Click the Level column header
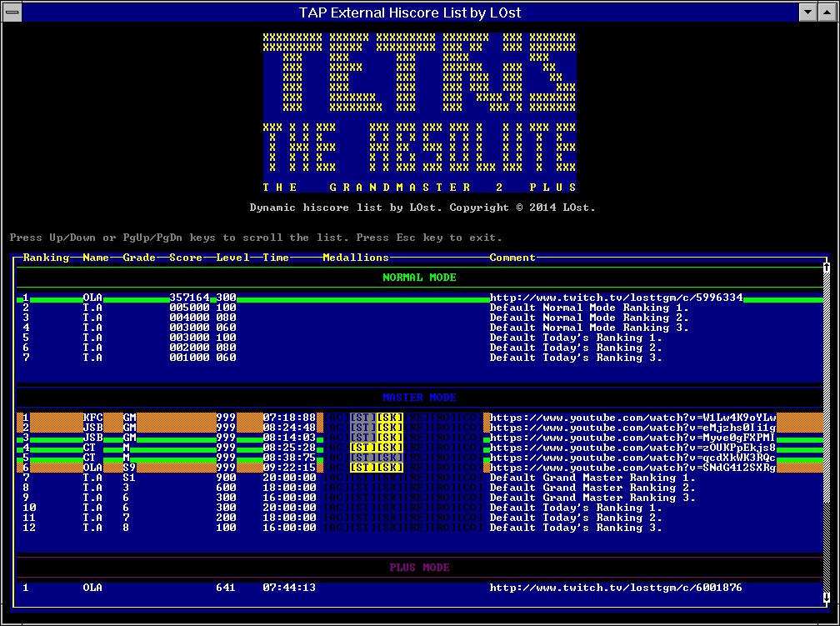The image size is (840, 626). click(x=232, y=258)
